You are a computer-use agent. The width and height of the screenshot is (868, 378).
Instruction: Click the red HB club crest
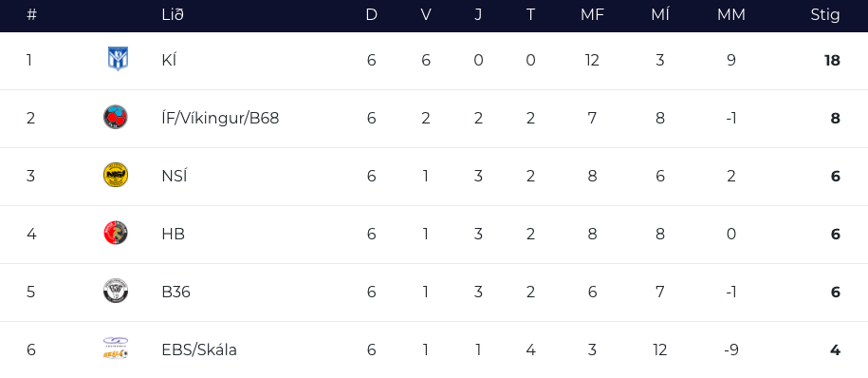[116, 233]
